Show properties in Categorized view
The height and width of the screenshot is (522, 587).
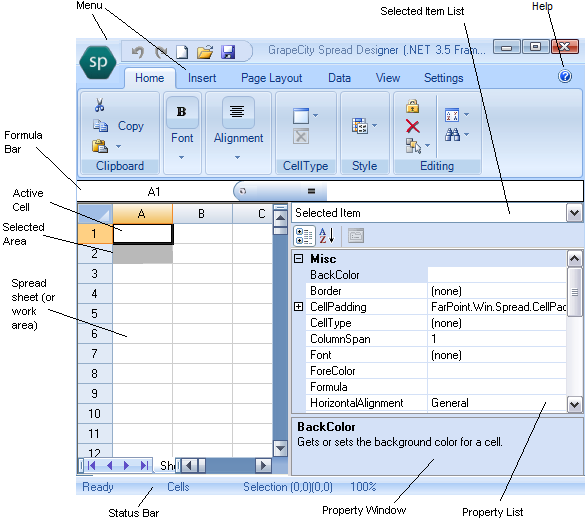point(304,236)
